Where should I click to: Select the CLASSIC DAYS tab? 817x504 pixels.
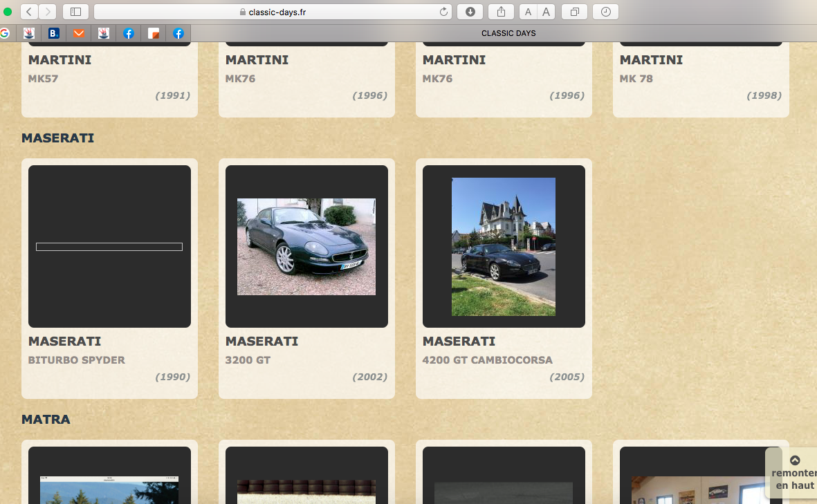(508, 33)
